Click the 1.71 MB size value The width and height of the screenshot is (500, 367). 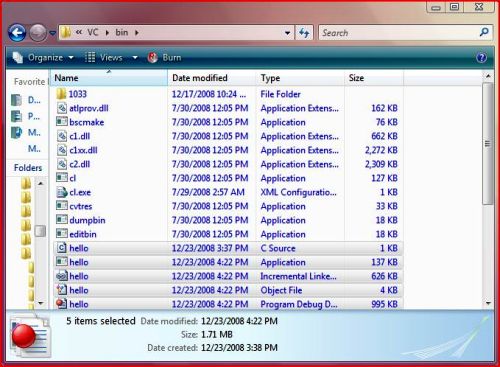[217, 334]
